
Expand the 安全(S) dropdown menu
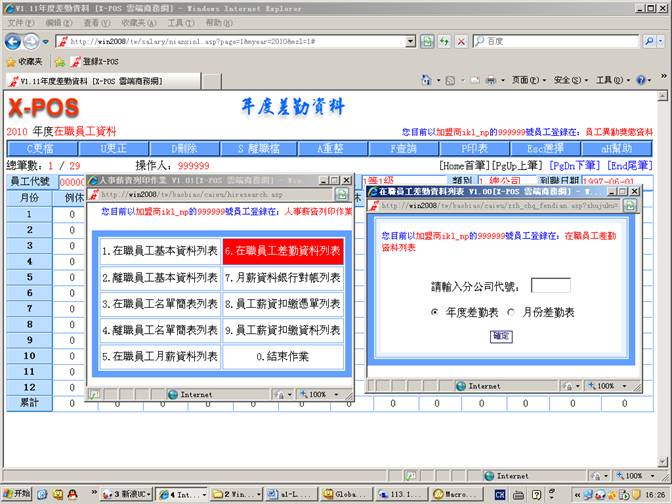click(571, 80)
